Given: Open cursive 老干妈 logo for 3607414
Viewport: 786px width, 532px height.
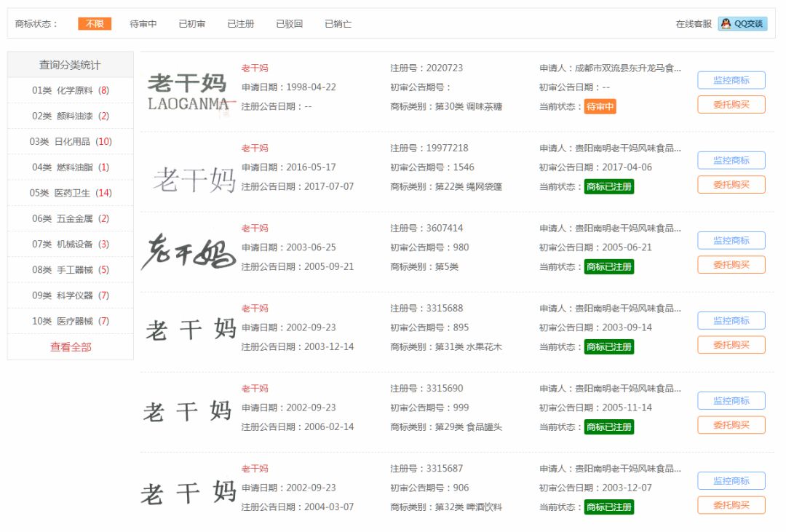Looking at the screenshot, I should click(x=188, y=250).
